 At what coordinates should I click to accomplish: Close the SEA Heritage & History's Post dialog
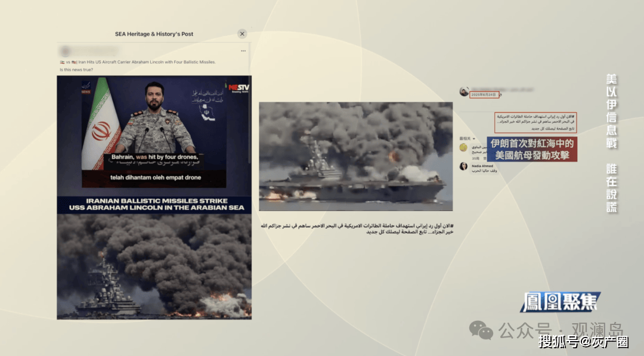[x=242, y=34]
